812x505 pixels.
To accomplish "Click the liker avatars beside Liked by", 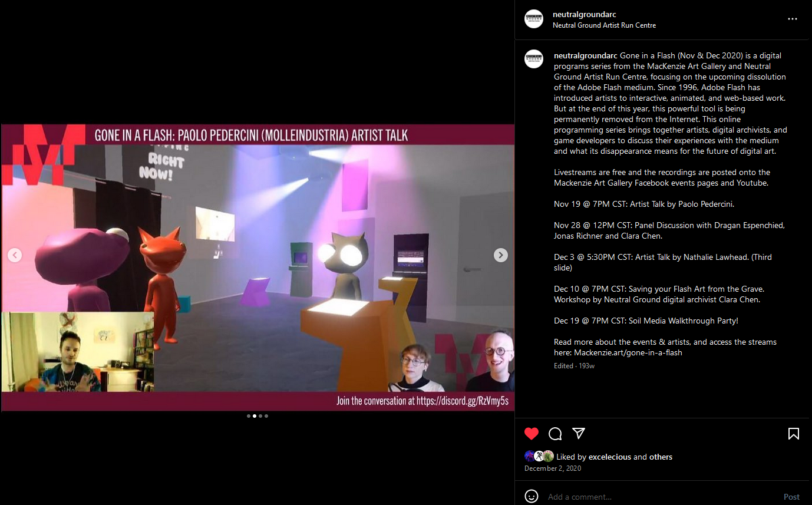I will pyautogui.click(x=539, y=456).
